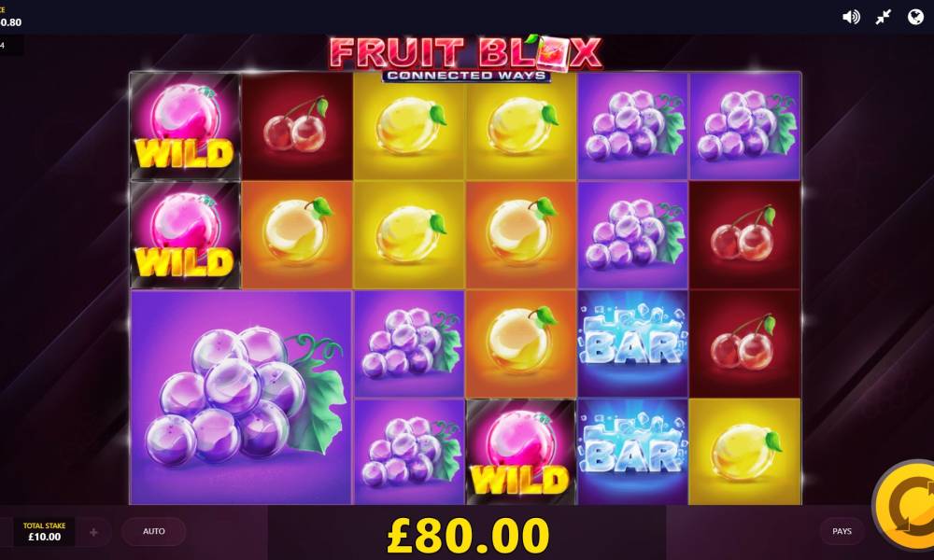Click the giant purple grapes block
The width and height of the screenshot is (934, 560).
click(x=241, y=397)
